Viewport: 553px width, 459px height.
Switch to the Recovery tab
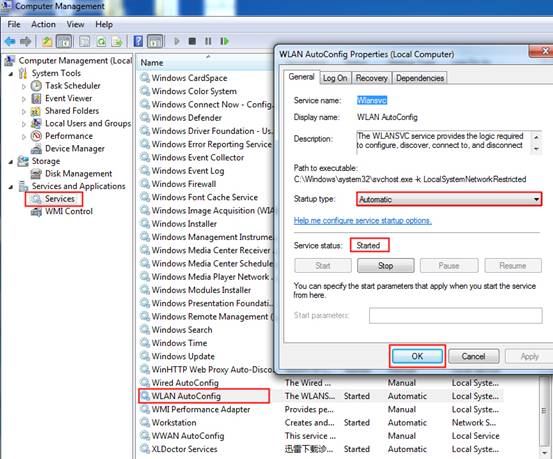coord(371,78)
